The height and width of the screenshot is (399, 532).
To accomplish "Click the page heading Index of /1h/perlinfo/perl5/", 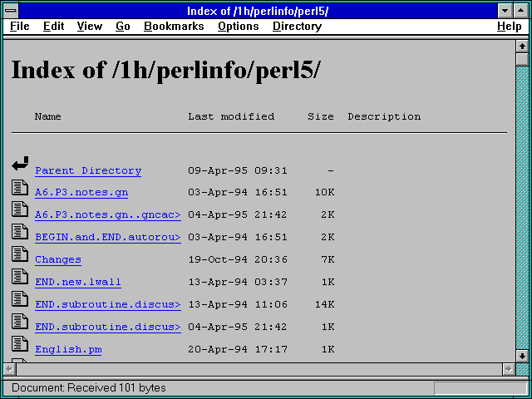I will click(165, 70).
